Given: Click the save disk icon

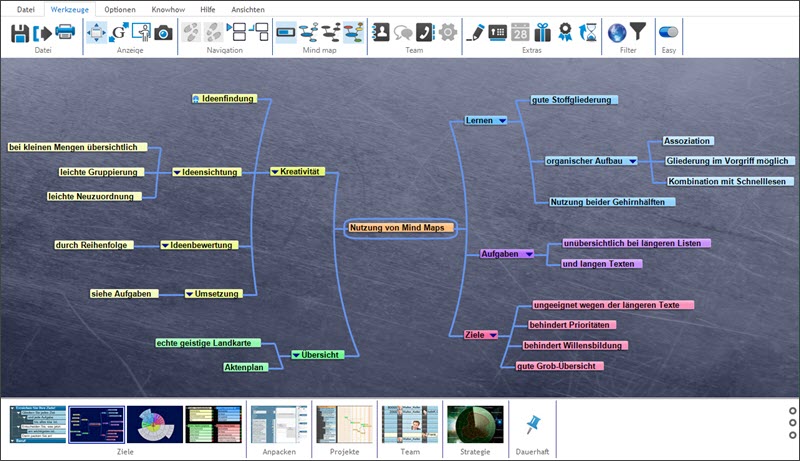Looking at the screenshot, I should (x=20, y=33).
